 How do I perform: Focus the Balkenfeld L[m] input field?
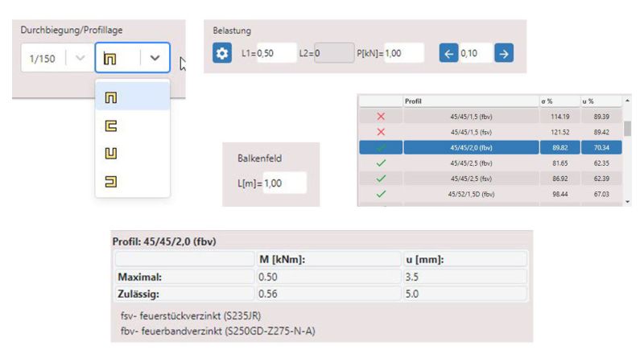point(284,183)
